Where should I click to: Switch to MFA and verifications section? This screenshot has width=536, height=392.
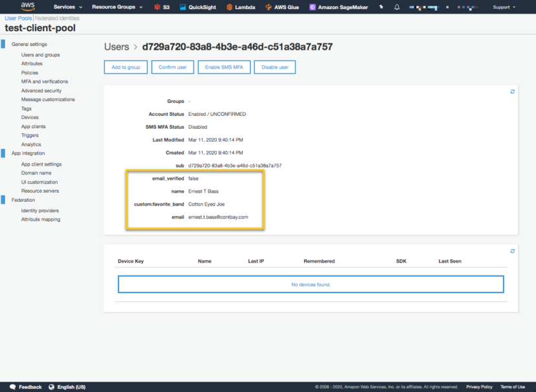[x=45, y=81]
